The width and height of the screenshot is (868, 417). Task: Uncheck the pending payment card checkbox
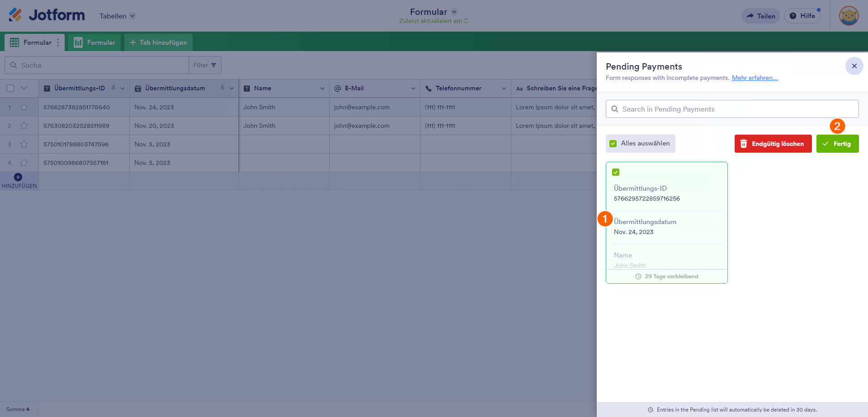616,172
